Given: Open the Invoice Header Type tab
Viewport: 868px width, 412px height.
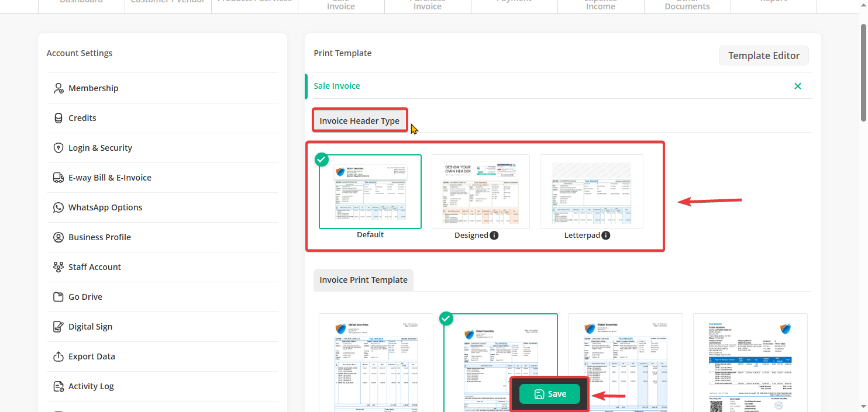Looking at the screenshot, I should click(x=359, y=121).
